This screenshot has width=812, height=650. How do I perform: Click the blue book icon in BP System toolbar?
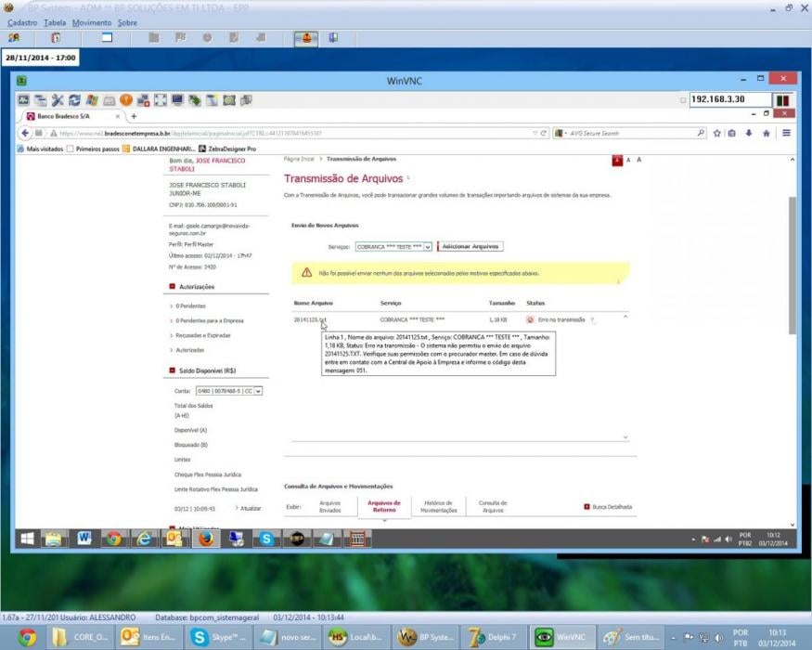coord(333,37)
